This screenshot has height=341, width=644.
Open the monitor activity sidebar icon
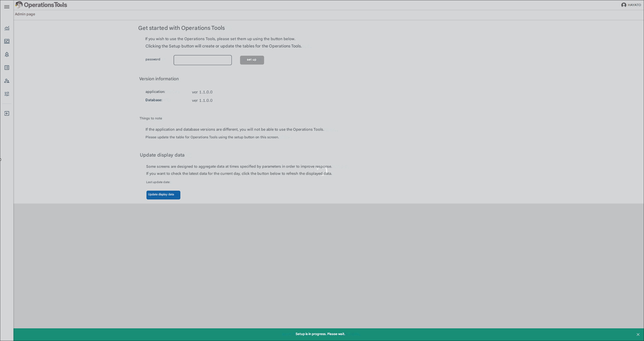pyautogui.click(x=7, y=41)
